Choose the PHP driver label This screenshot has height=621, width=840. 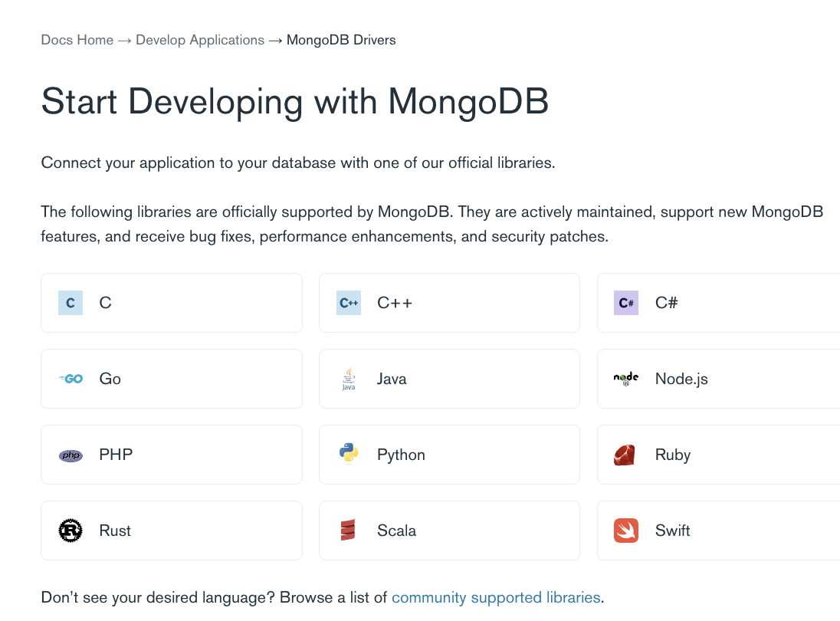pos(116,455)
